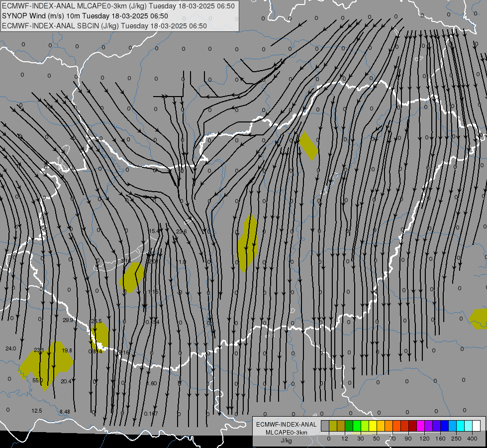Click the map value 24.0
The image size is (487, 448).
pos(11,349)
